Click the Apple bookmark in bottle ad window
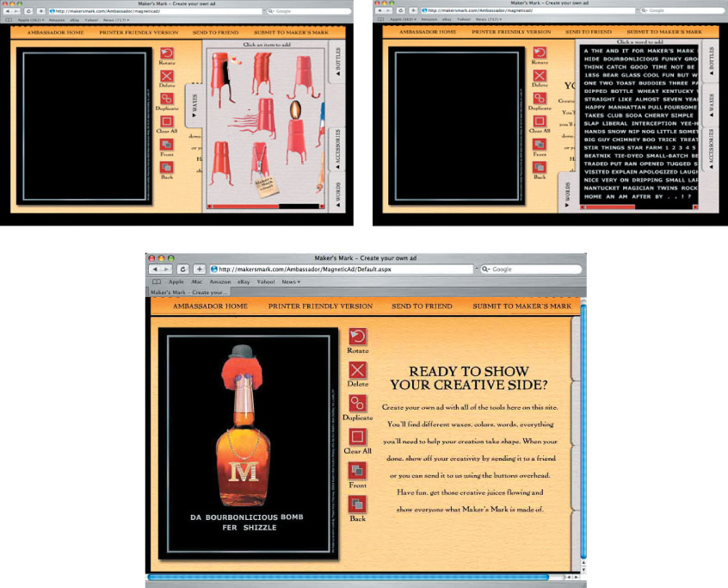This screenshot has height=588, width=728. pos(176,282)
